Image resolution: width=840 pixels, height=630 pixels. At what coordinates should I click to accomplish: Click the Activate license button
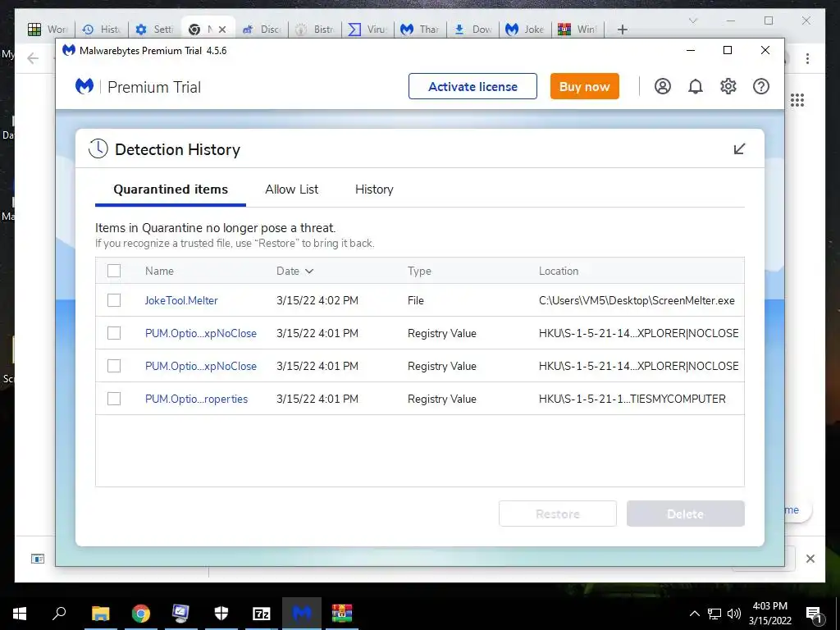(472, 86)
